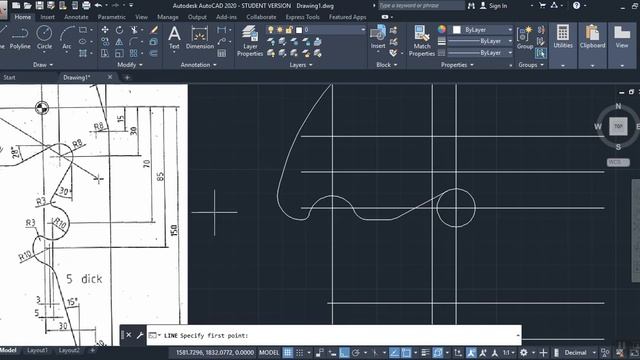
Task: Click the Text annotation tool
Action: (x=174, y=37)
